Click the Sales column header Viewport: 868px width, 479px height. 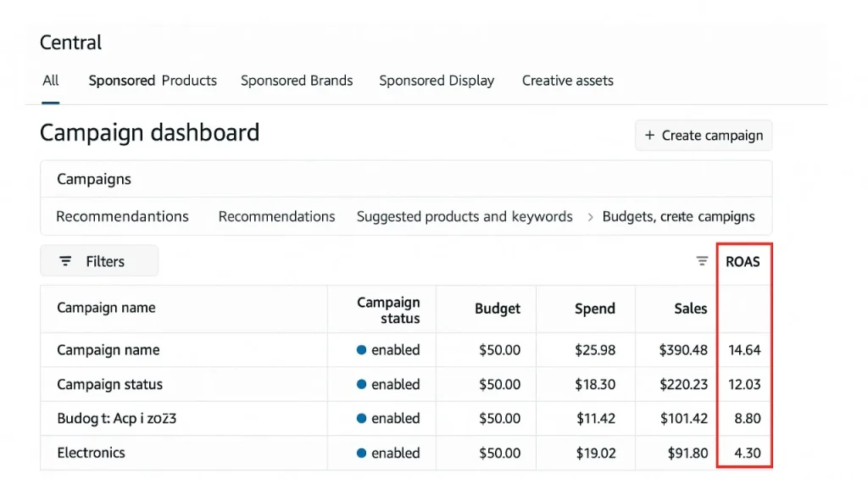[x=690, y=309]
